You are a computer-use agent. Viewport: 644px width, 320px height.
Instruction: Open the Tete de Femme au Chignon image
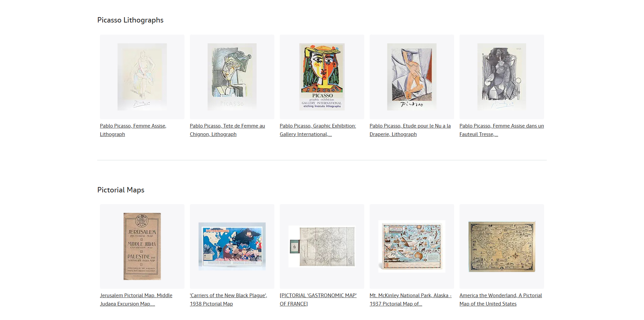click(232, 77)
